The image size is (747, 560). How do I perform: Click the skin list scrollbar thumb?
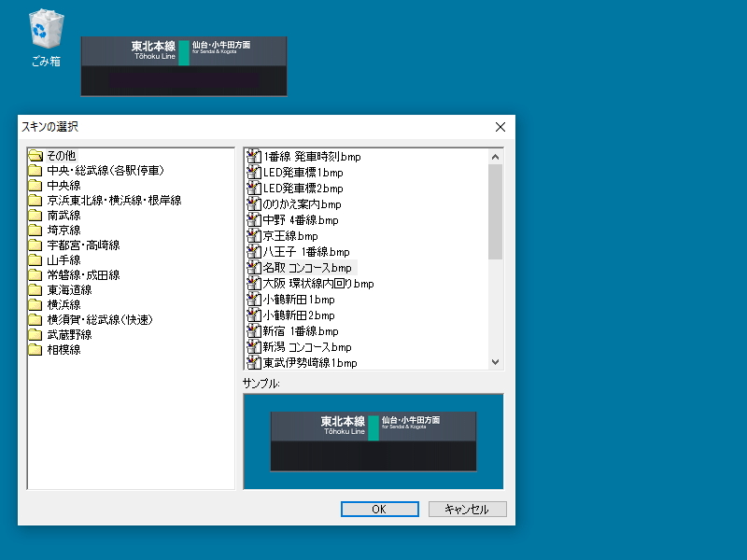pyautogui.click(x=496, y=212)
